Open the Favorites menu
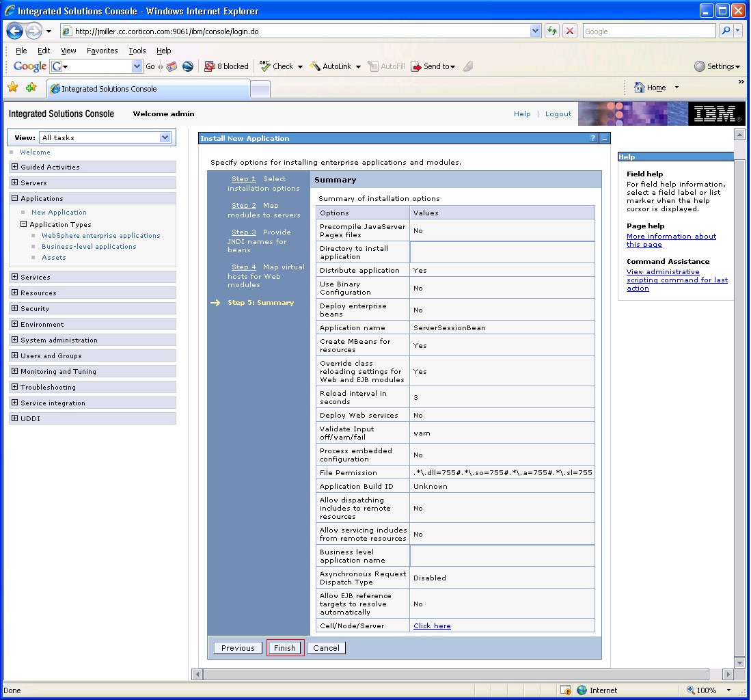The width and height of the screenshot is (751, 700). click(102, 51)
